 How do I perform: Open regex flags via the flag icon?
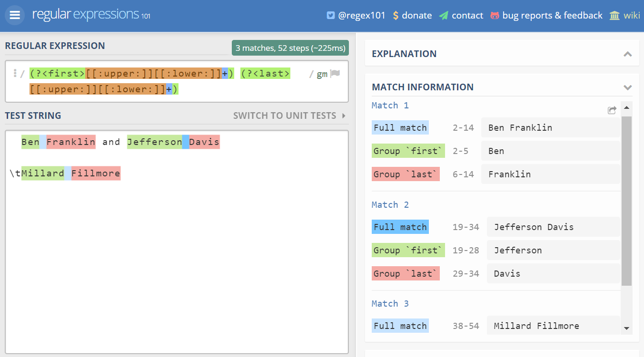[x=335, y=74]
